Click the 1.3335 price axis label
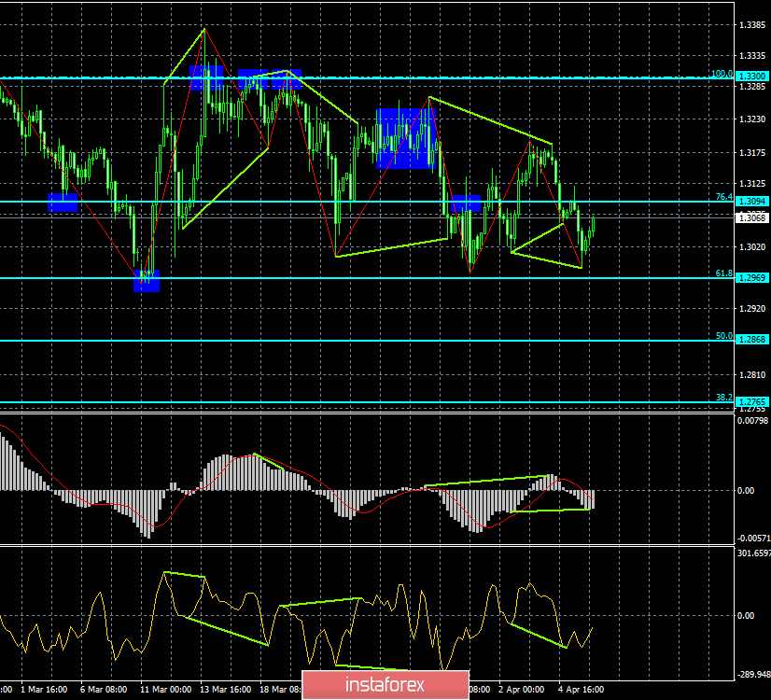This screenshot has height=700, width=771. (x=752, y=56)
